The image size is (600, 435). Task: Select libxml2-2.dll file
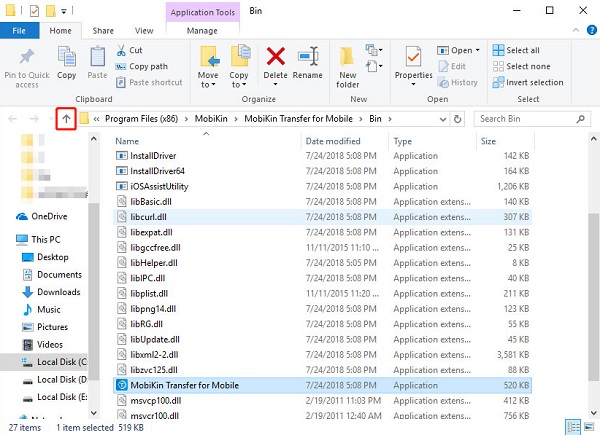tap(322, 355)
